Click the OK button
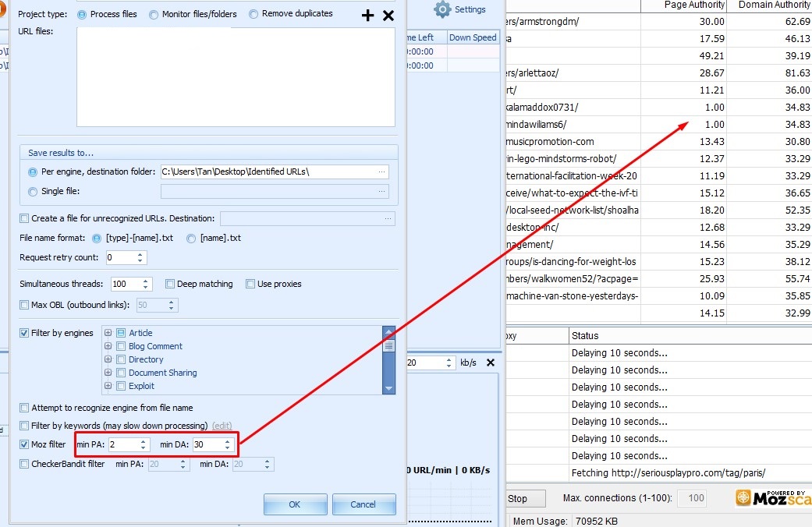 (295, 504)
